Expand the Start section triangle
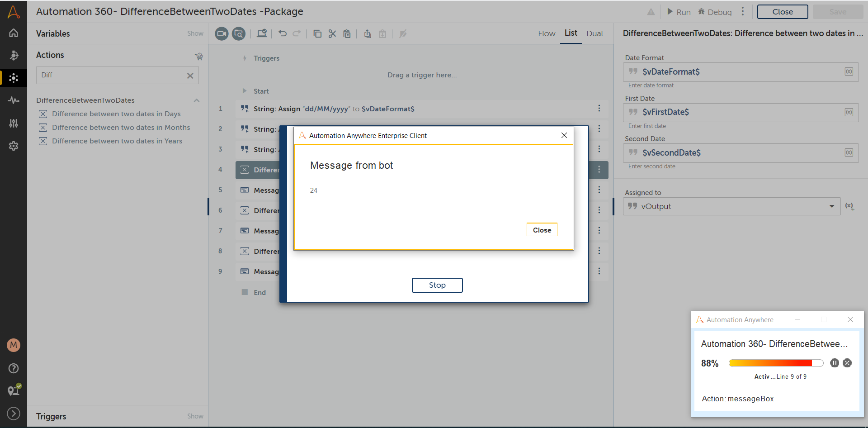The height and width of the screenshot is (428, 868). 244,91
